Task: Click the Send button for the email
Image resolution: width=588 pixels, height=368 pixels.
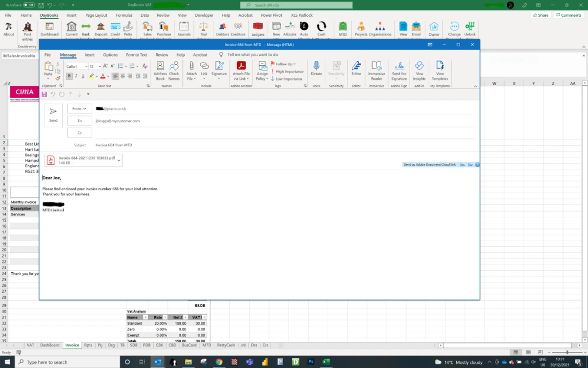Action: click(53, 115)
